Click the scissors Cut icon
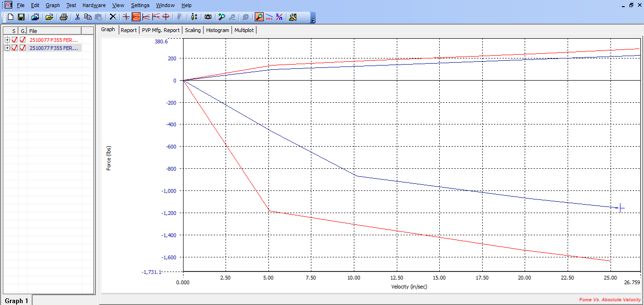 (77, 17)
